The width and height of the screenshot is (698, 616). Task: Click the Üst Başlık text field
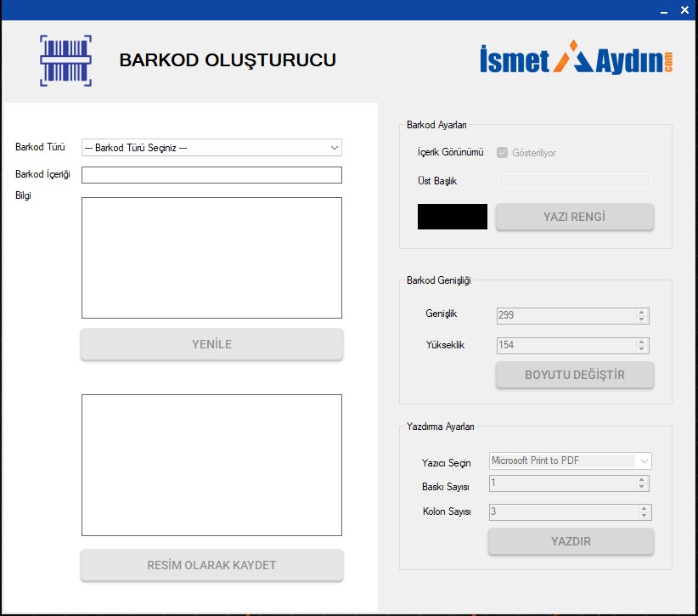pos(574,181)
